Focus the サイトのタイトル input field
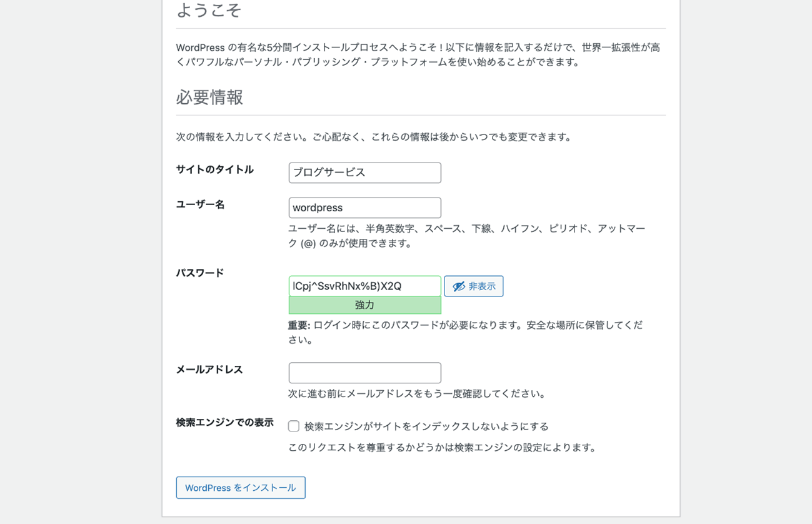Viewport: 812px width, 524px height. click(x=364, y=173)
